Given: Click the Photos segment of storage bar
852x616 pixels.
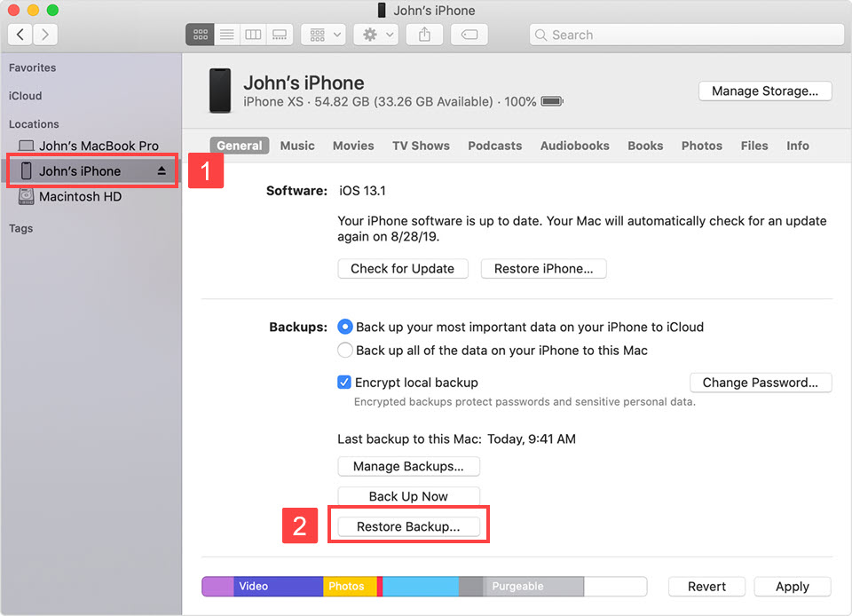Looking at the screenshot, I should click(x=350, y=587).
